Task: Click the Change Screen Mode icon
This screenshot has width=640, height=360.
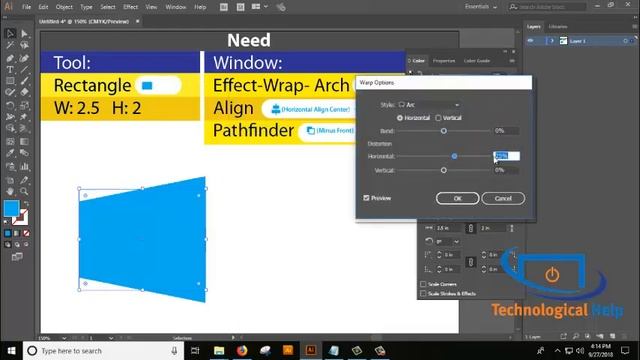Action: pyautogui.click(x=17, y=257)
